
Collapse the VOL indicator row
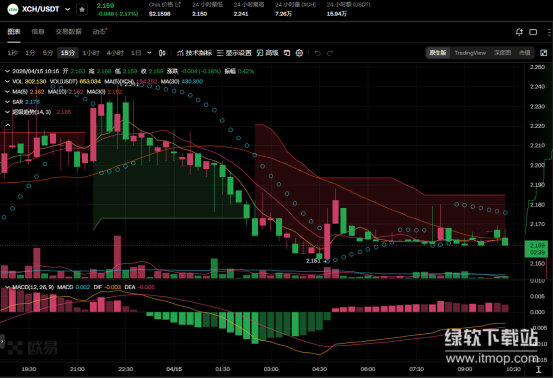(x=7, y=81)
